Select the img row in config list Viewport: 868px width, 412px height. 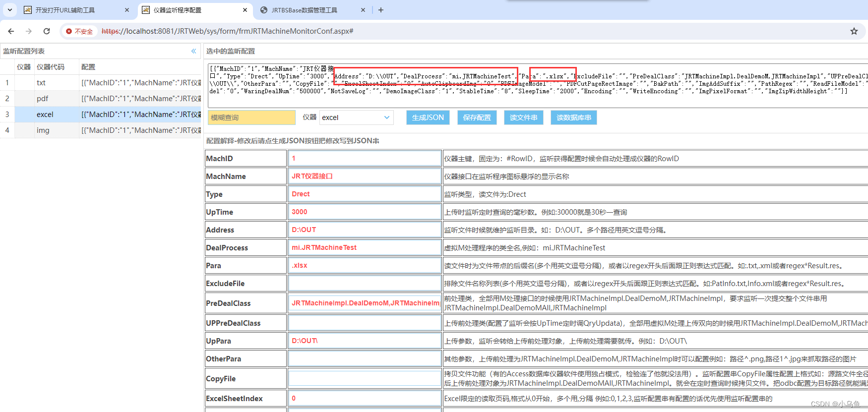click(x=100, y=130)
